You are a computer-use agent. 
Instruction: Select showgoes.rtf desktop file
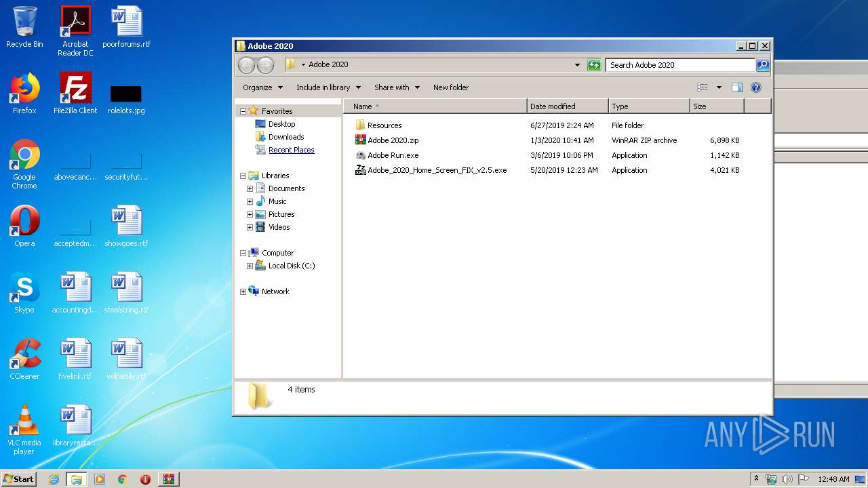click(x=126, y=226)
